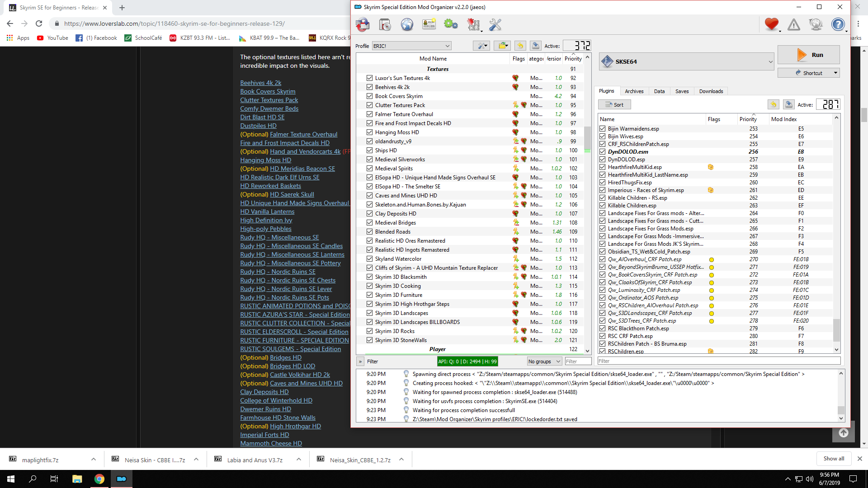Toggle Skyland Watercolor mod checkbox

[370, 259]
